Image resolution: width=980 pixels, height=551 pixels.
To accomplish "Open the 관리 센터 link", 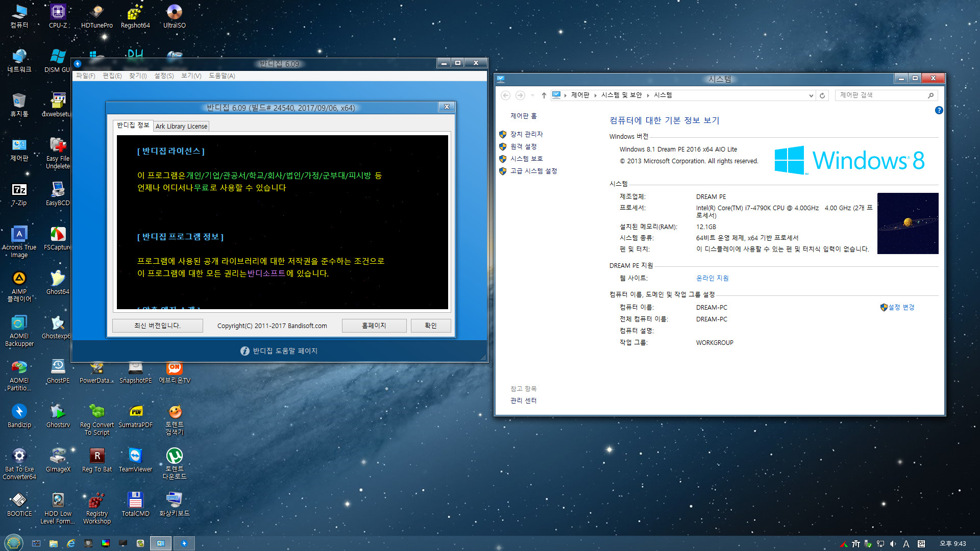I will click(x=523, y=400).
